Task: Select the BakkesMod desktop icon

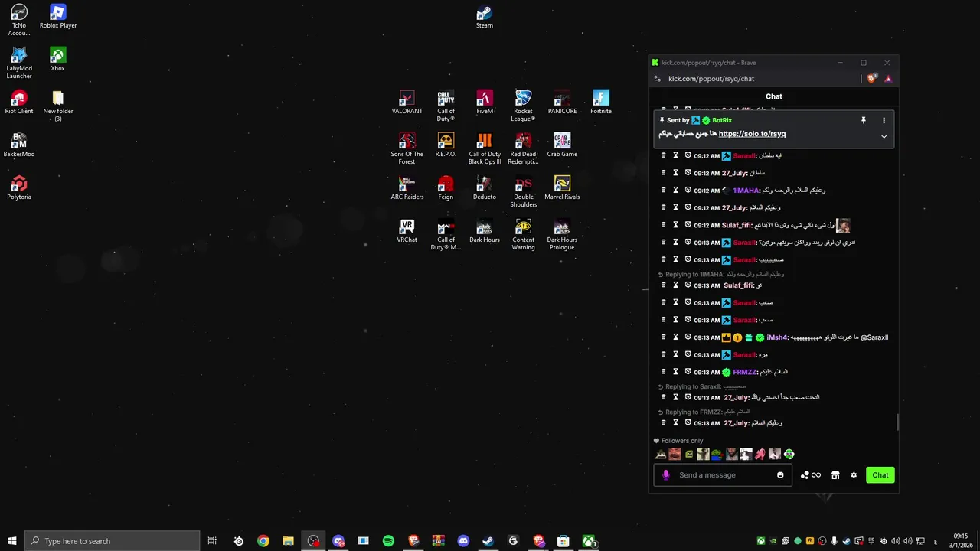Action: point(19,145)
